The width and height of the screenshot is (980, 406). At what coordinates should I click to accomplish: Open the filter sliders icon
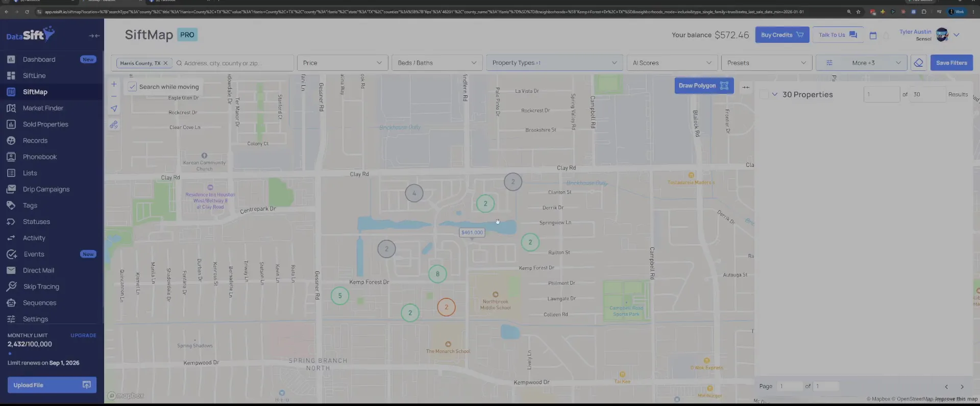click(x=829, y=63)
